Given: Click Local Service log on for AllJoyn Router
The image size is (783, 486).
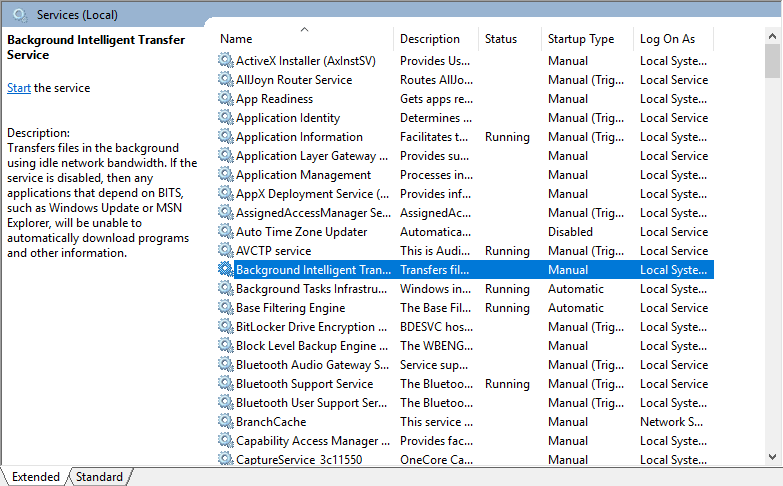Looking at the screenshot, I should (x=674, y=80).
